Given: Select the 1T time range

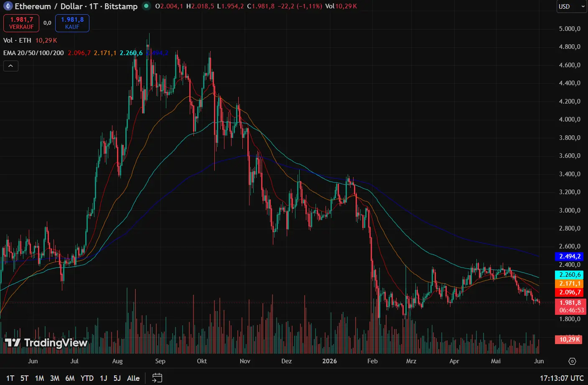Looking at the screenshot, I should (10, 378).
